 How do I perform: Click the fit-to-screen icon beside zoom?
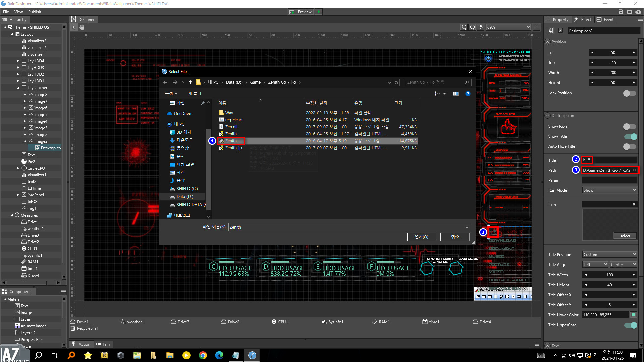point(481,27)
